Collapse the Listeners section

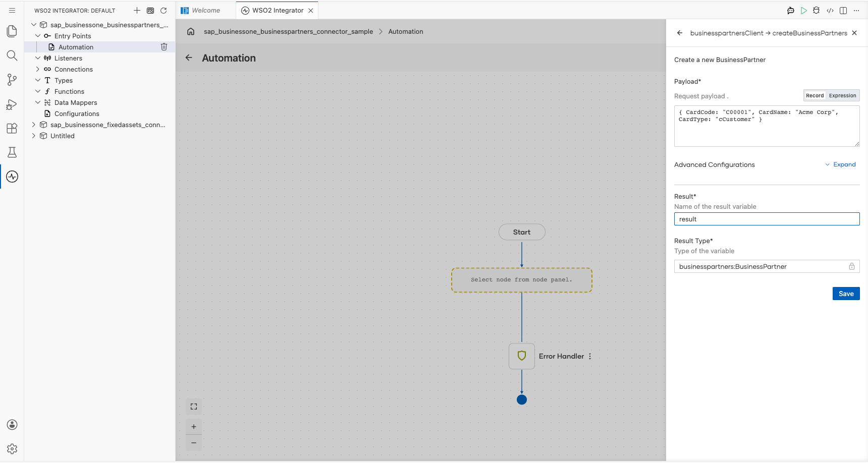(38, 58)
